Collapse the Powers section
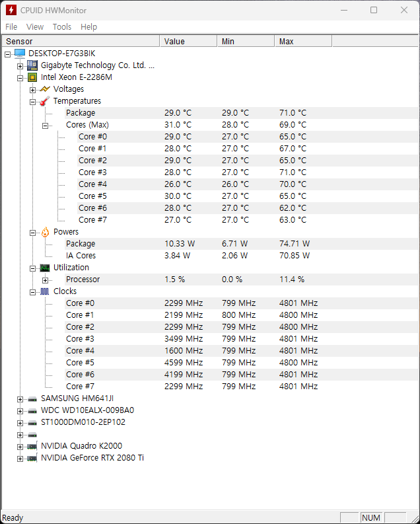The image size is (420, 524). (33, 233)
